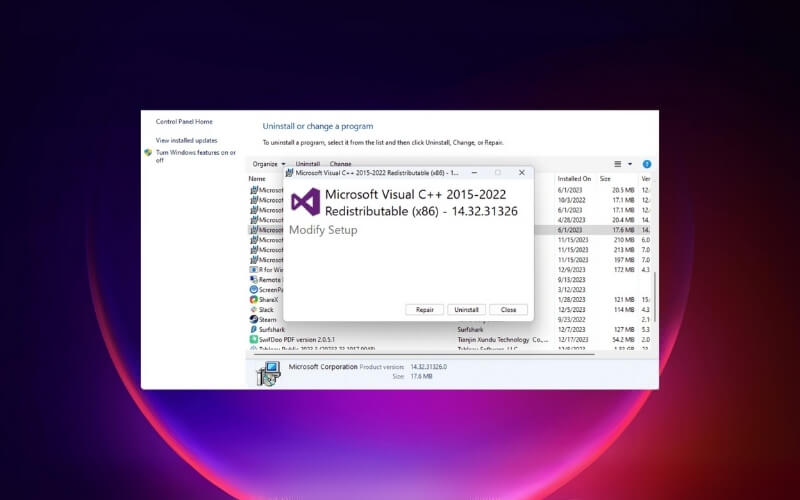
Task: Click the Surfshark publisher cell
Action: (x=470, y=330)
